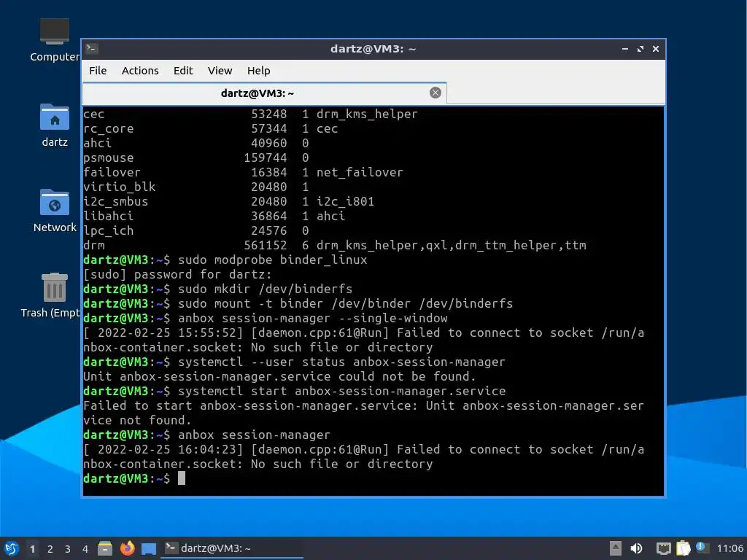Switch to workspace 1
The image size is (747, 560).
(32, 549)
